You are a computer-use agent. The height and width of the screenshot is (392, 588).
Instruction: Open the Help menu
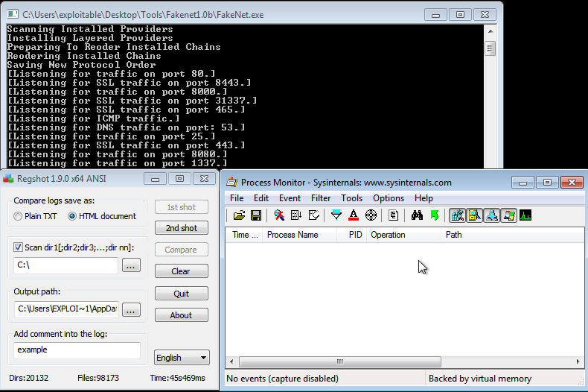point(424,198)
